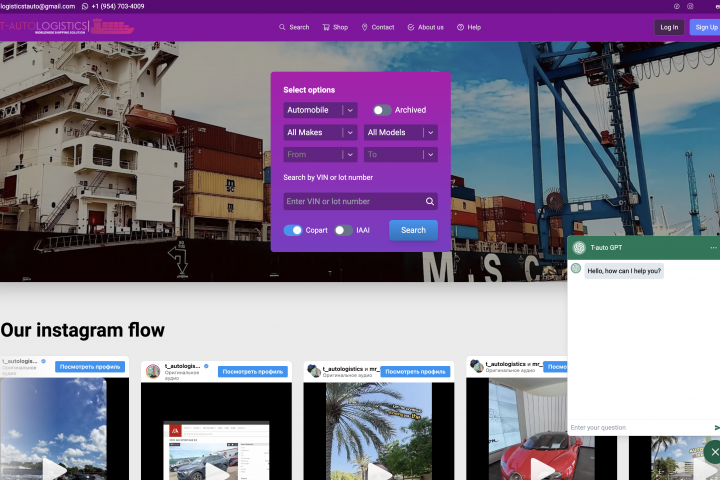Focus the Enter your question chat input
This screenshot has height=480, width=720.
click(x=640, y=428)
